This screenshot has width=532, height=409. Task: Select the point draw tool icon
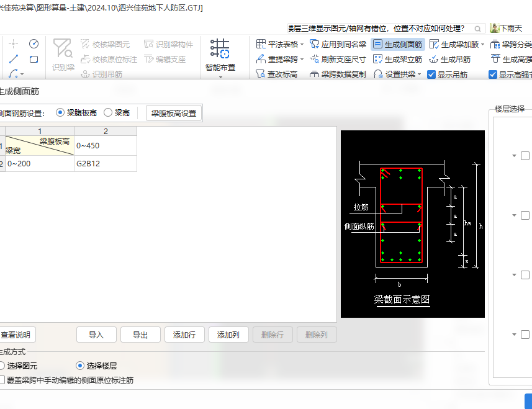point(13,43)
